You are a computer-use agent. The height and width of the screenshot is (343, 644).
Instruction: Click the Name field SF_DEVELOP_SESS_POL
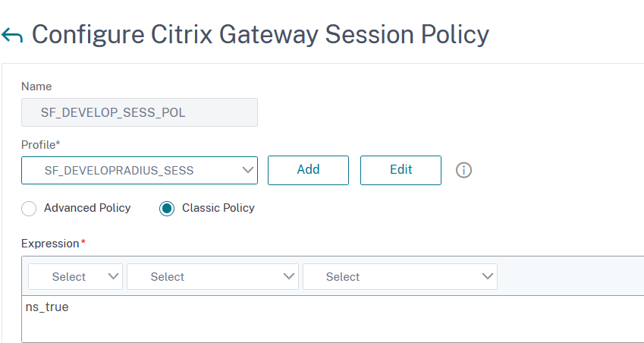(x=139, y=112)
